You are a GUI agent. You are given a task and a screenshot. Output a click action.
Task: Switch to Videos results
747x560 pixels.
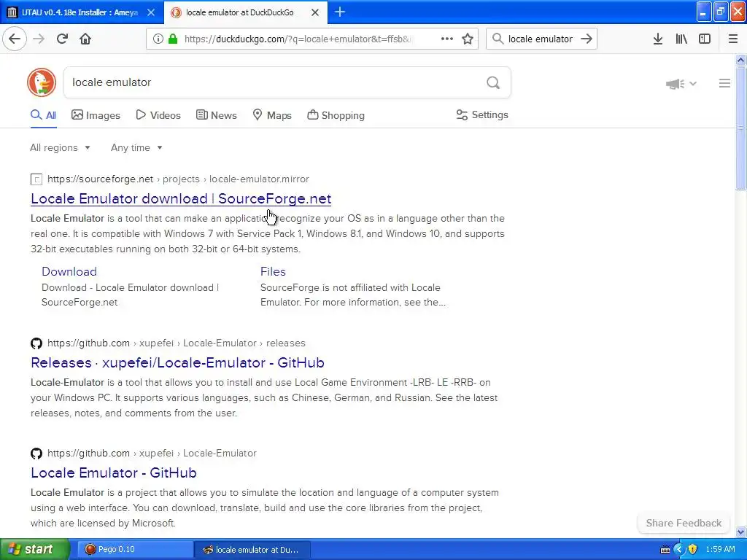[x=158, y=115]
